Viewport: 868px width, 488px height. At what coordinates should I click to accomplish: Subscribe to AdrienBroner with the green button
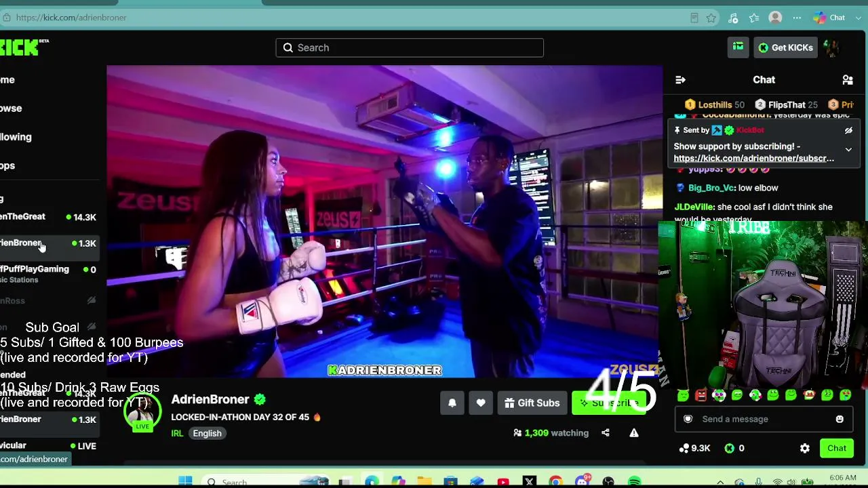(609, 403)
